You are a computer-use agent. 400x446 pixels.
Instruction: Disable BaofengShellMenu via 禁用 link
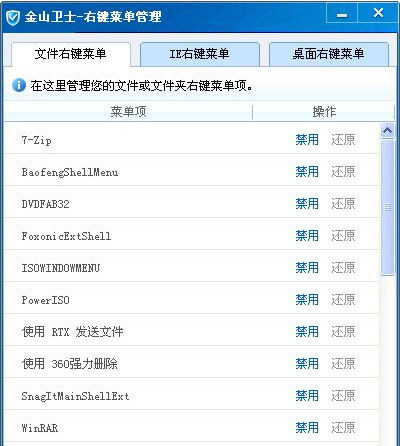click(307, 171)
